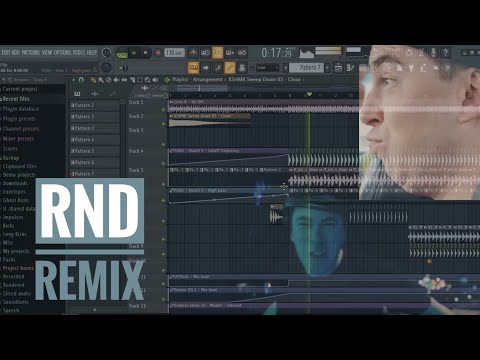Click the 130 tempo field
480x360 pixels.
pos(174,53)
